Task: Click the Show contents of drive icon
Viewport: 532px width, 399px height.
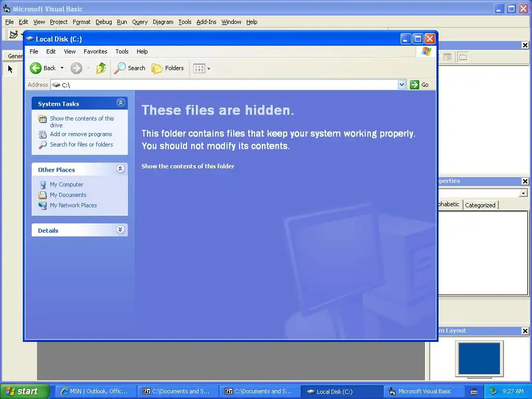Action: pos(43,119)
